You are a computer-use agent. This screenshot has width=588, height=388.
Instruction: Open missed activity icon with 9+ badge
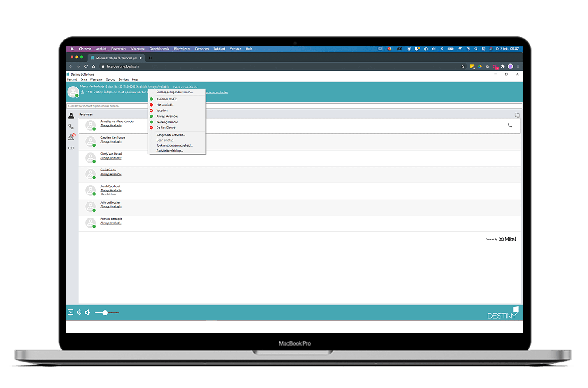[x=71, y=137]
